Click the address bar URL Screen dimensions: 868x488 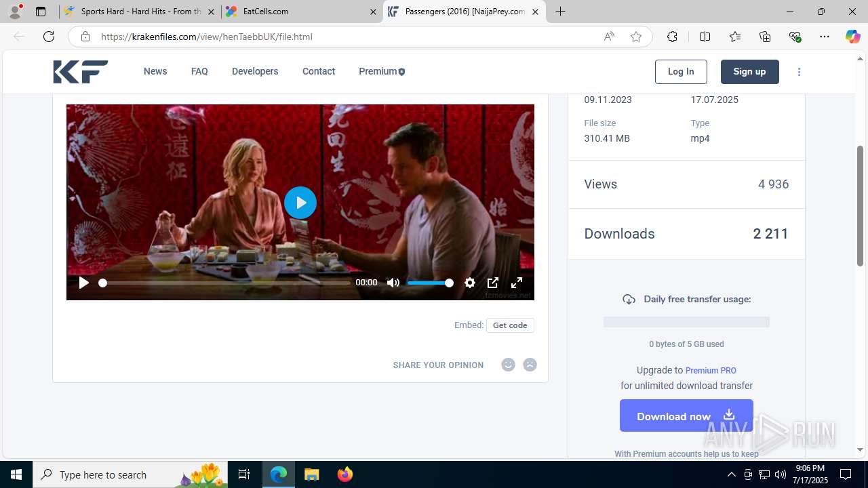point(207,37)
